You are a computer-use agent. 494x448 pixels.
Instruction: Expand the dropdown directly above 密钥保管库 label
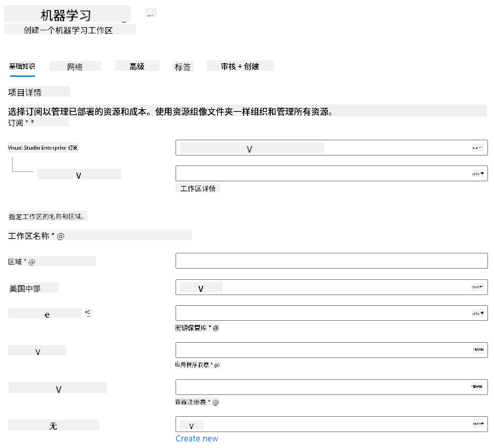click(x=332, y=313)
